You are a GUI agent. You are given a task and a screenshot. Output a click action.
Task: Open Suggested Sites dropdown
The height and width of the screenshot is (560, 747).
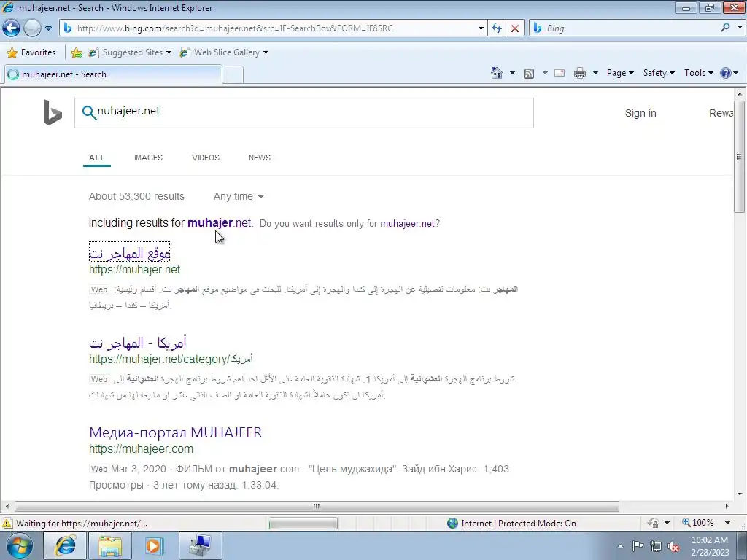pyautogui.click(x=130, y=52)
